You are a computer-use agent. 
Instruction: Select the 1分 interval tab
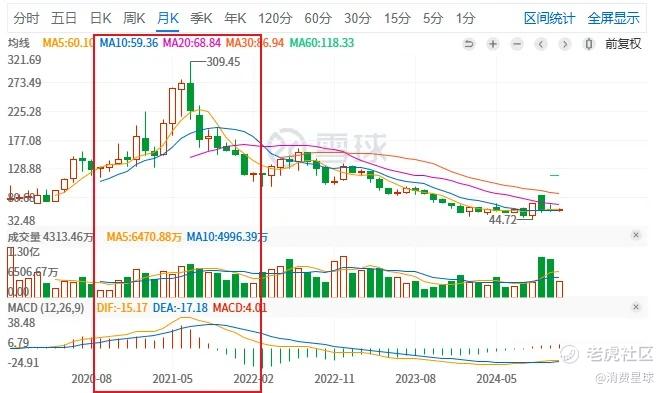[x=465, y=18]
